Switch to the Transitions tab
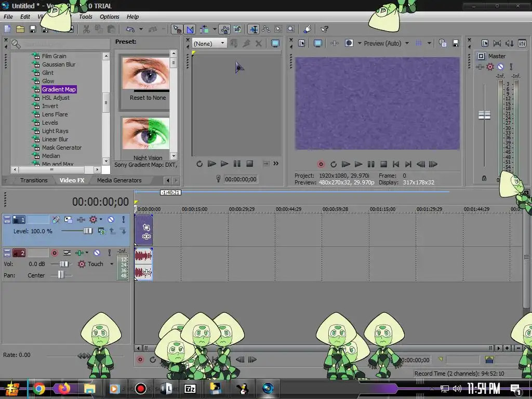 coord(34,180)
